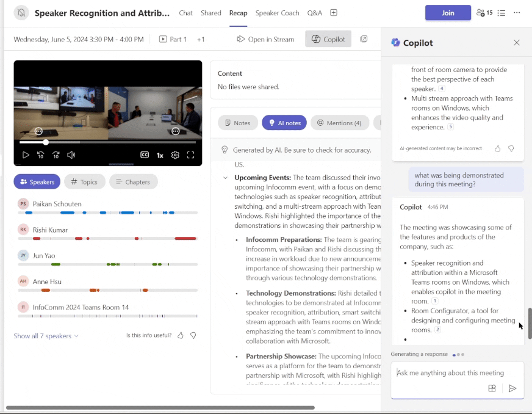Select the Part 1 recording

tap(173, 40)
